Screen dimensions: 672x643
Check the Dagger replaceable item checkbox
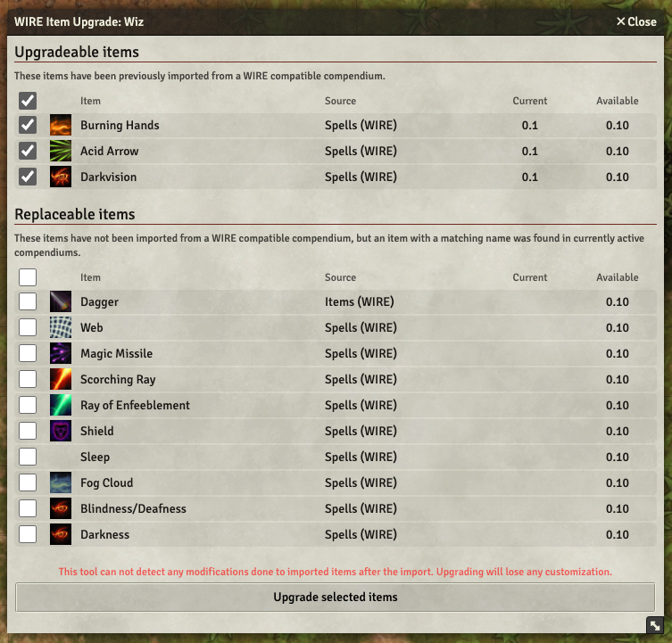pos(28,301)
